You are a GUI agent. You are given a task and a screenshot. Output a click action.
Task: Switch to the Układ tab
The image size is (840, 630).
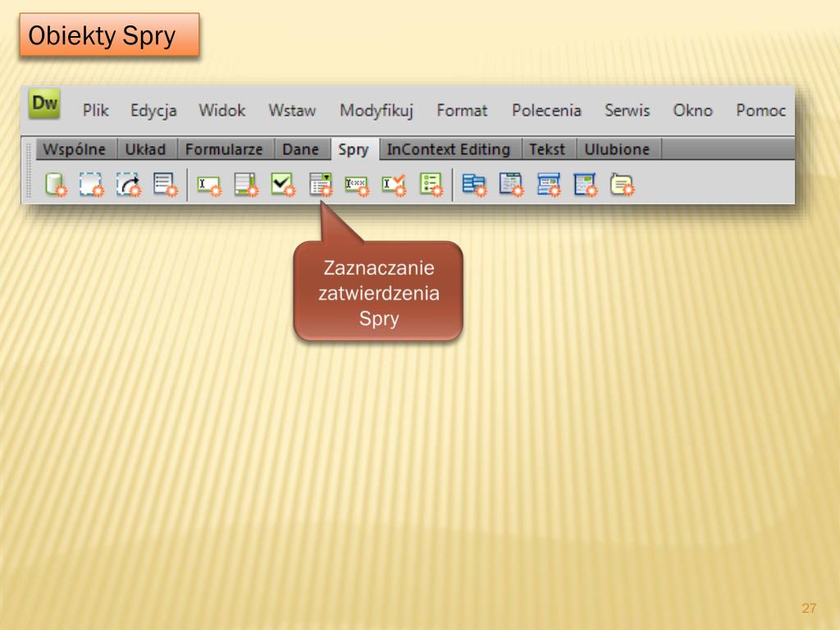[x=148, y=149]
